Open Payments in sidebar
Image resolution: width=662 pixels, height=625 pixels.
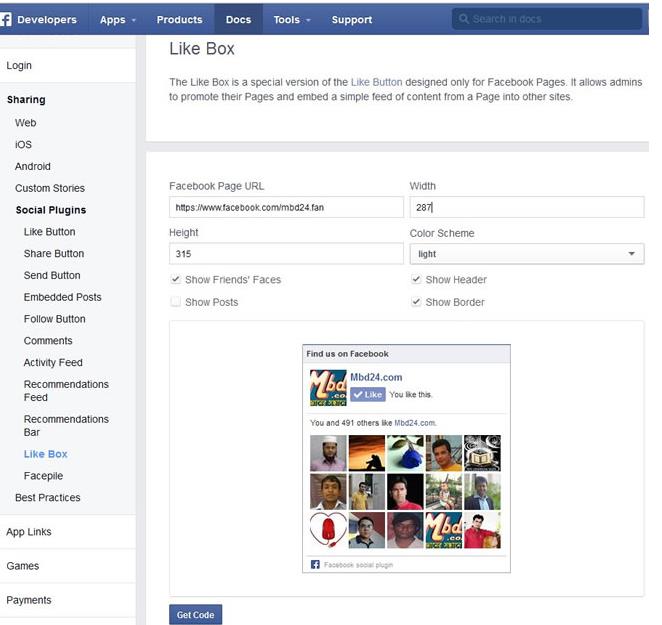click(x=29, y=600)
